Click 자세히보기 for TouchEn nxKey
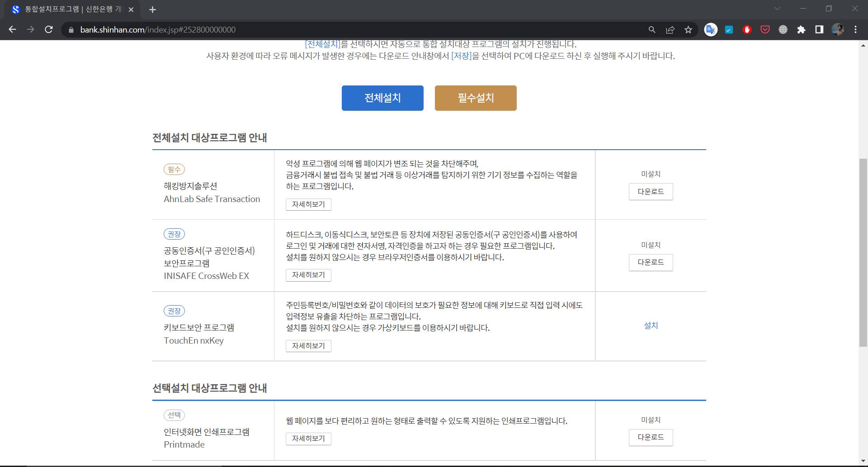This screenshot has height=467, width=868. (308, 346)
